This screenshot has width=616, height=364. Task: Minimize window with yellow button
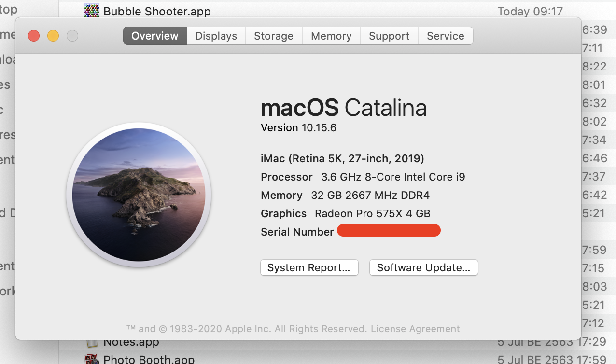53,36
